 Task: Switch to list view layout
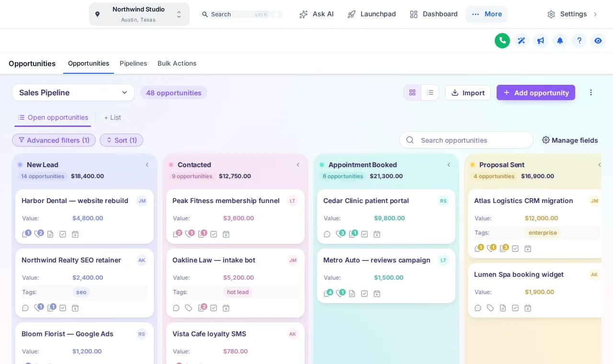click(x=430, y=92)
